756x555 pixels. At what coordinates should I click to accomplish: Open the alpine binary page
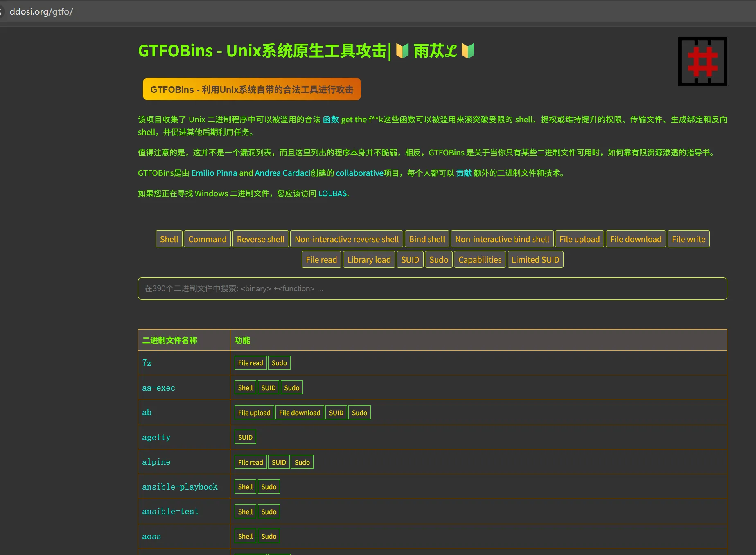pos(156,462)
